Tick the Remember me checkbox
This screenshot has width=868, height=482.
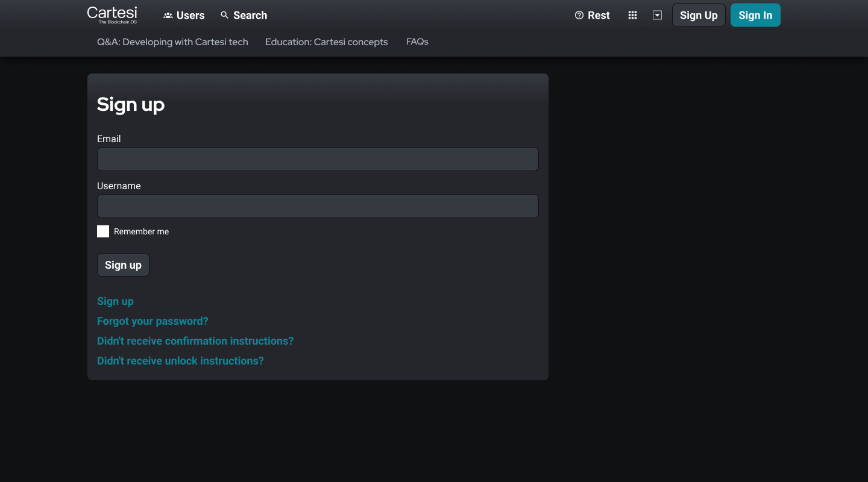pyautogui.click(x=103, y=231)
